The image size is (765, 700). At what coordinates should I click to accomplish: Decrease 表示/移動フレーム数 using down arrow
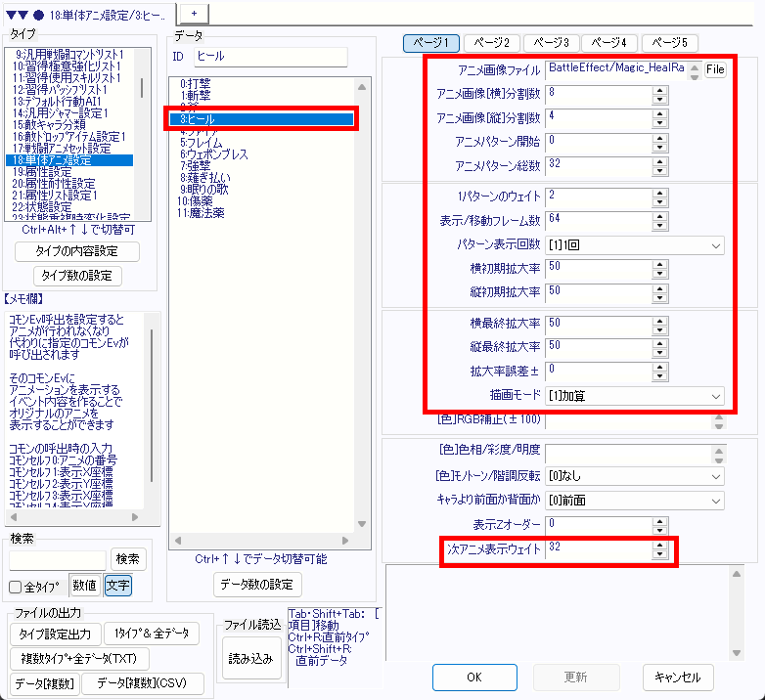(659, 225)
